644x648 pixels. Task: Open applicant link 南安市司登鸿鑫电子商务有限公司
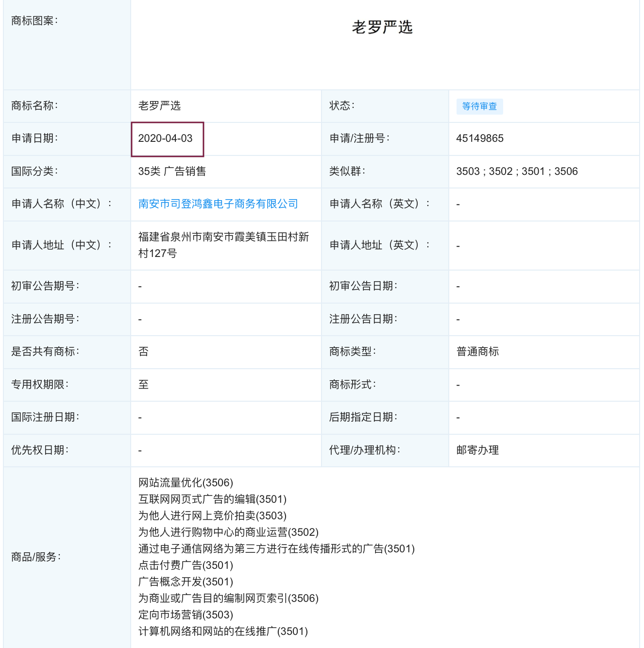218,204
